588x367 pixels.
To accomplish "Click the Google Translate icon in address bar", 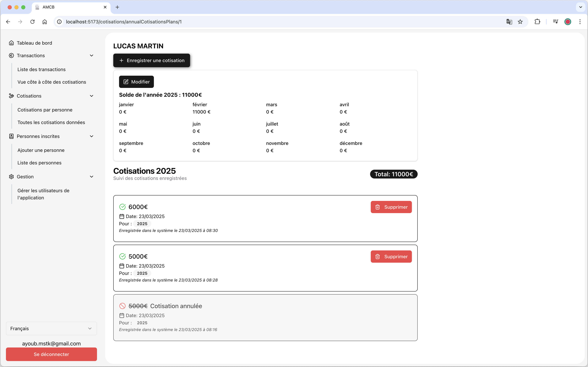I will tap(509, 22).
